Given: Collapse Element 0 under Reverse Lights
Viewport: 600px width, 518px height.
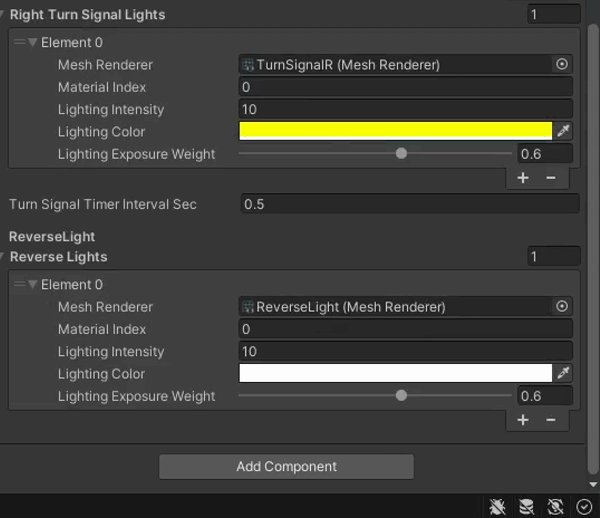Looking at the screenshot, I should pos(33,284).
